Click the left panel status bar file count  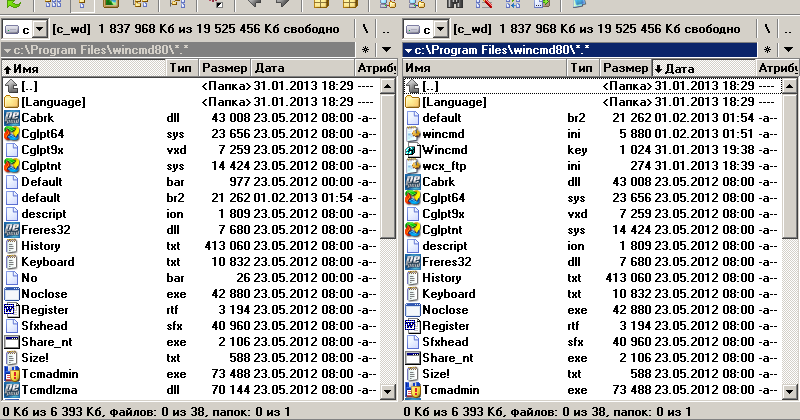tap(147, 411)
